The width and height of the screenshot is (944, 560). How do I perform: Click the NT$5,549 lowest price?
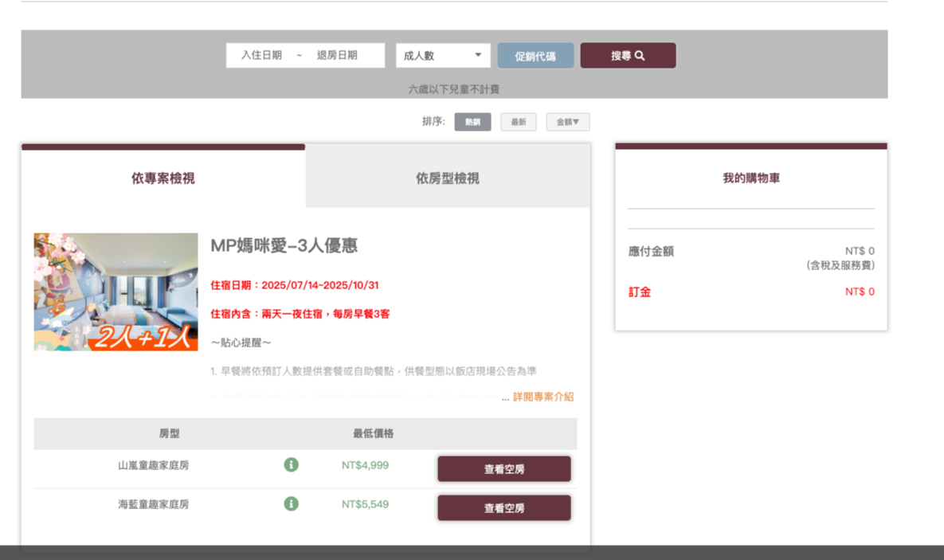[365, 504]
